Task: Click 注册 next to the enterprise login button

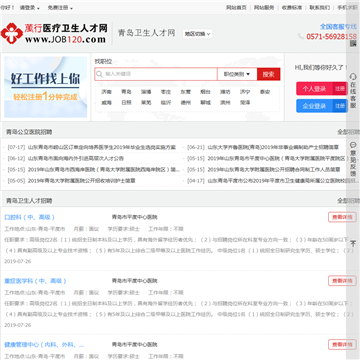Action: tap(340, 106)
